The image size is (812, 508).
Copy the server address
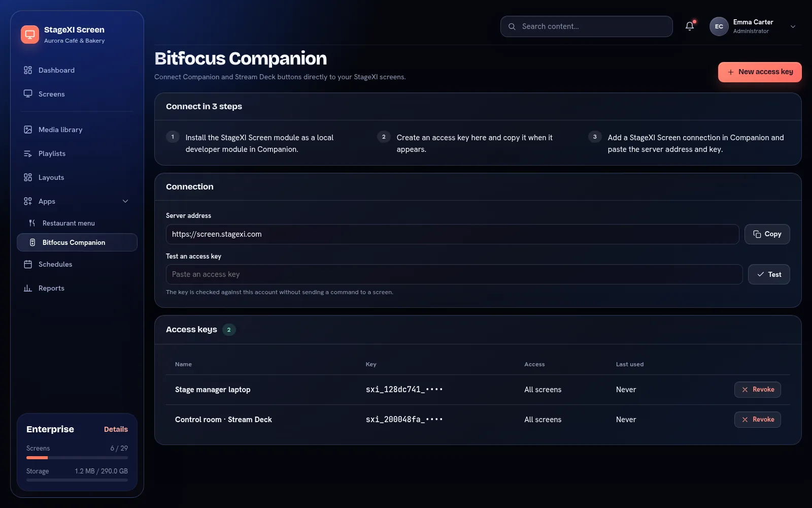[x=767, y=234]
